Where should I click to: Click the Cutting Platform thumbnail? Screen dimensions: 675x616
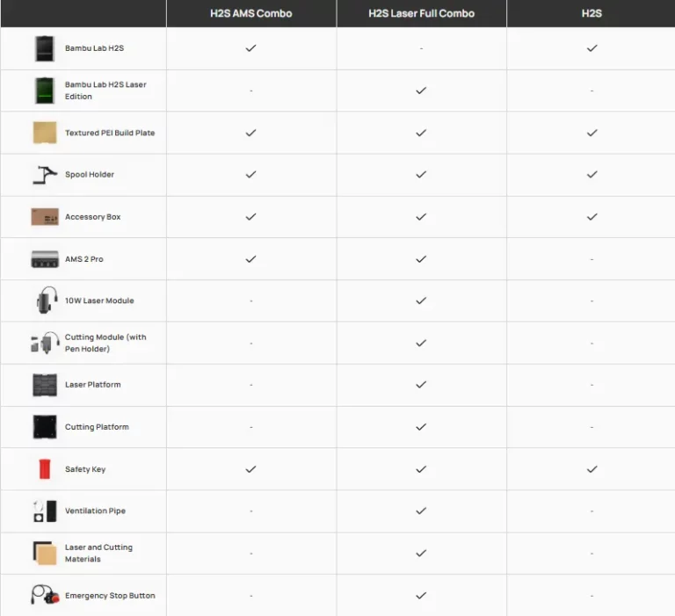coord(45,427)
